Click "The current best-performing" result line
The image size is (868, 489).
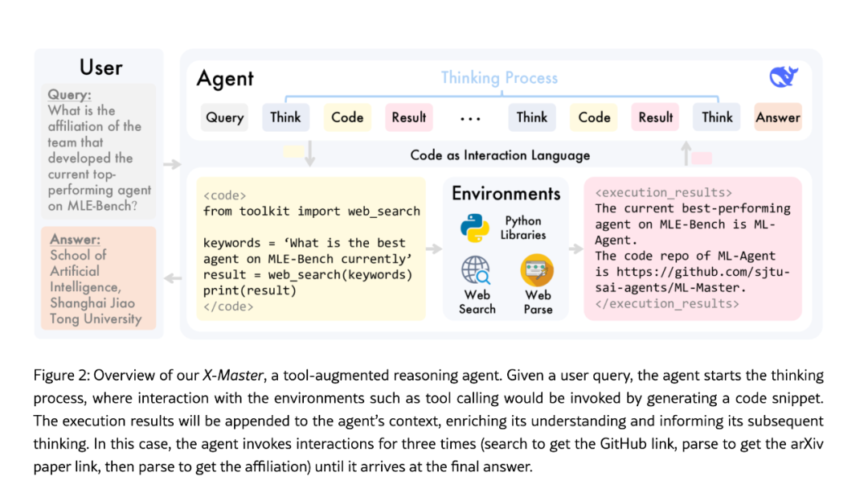coord(693,208)
